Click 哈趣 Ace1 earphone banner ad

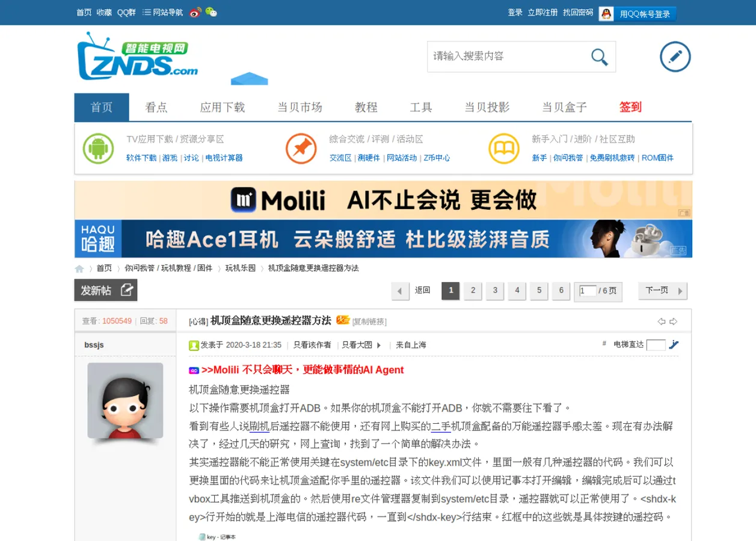[x=383, y=239]
